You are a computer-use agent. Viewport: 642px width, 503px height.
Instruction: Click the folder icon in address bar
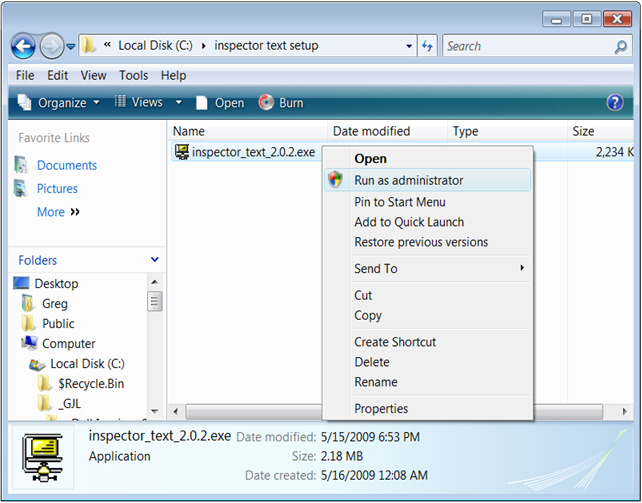point(88,45)
